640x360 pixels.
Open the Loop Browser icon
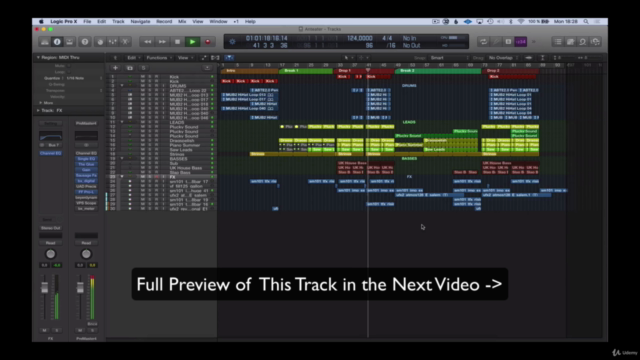click(x=582, y=42)
